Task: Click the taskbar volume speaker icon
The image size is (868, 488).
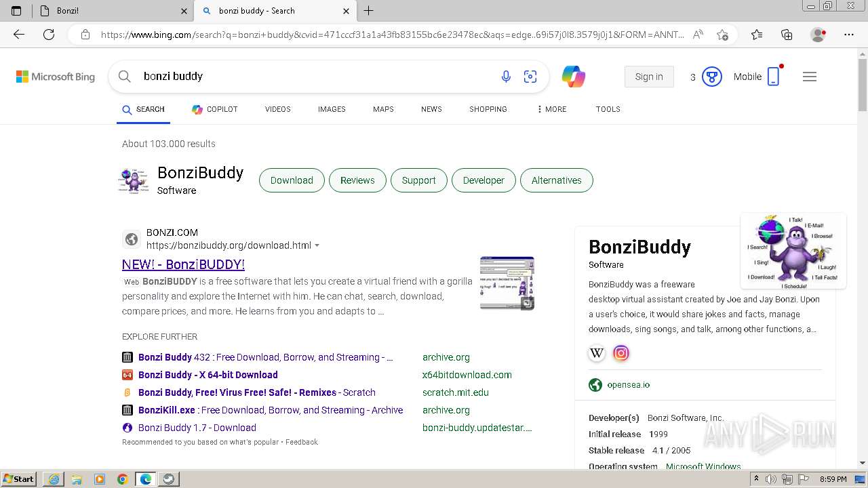Action: [x=770, y=479]
